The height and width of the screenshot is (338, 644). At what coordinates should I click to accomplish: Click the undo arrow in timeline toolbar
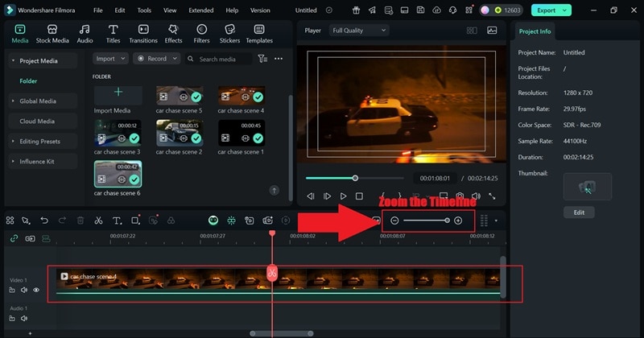click(x=44, y=221)
